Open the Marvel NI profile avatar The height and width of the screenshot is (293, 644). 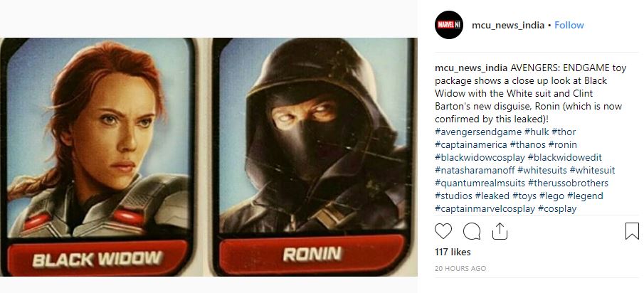pos(449,25)
